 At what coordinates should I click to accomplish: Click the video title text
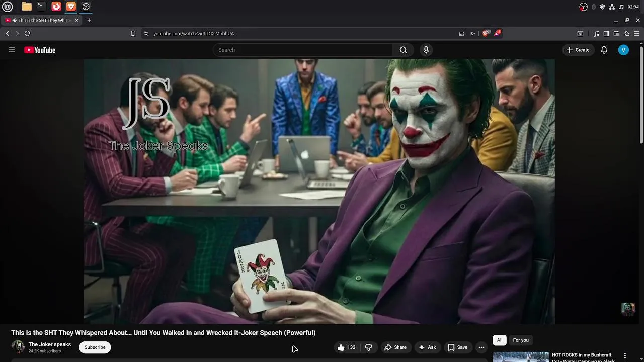click(x=164, y=333)
